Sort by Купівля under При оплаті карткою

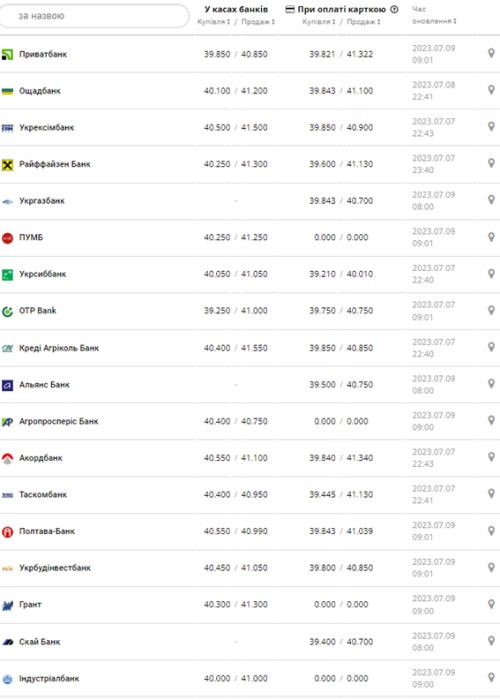[319, 22]
